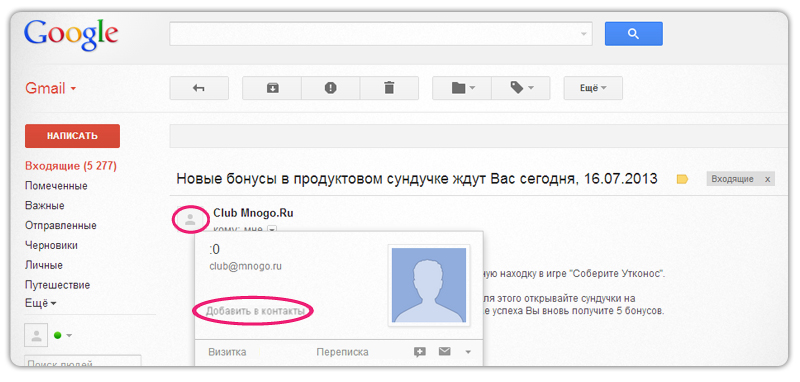Show details arrow next to кому: мне
This screenshot has width=800, height=382.
point(272,229)
